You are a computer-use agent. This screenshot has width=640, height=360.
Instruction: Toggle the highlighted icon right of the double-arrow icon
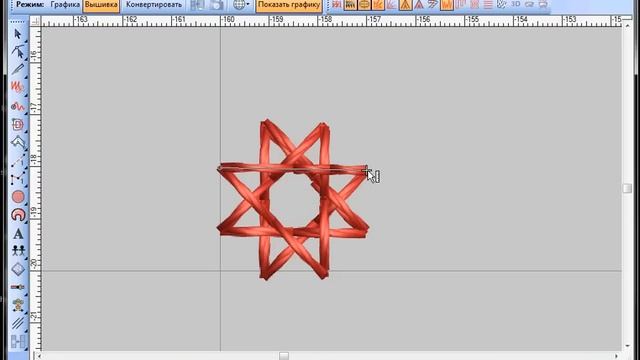point(447,4)
